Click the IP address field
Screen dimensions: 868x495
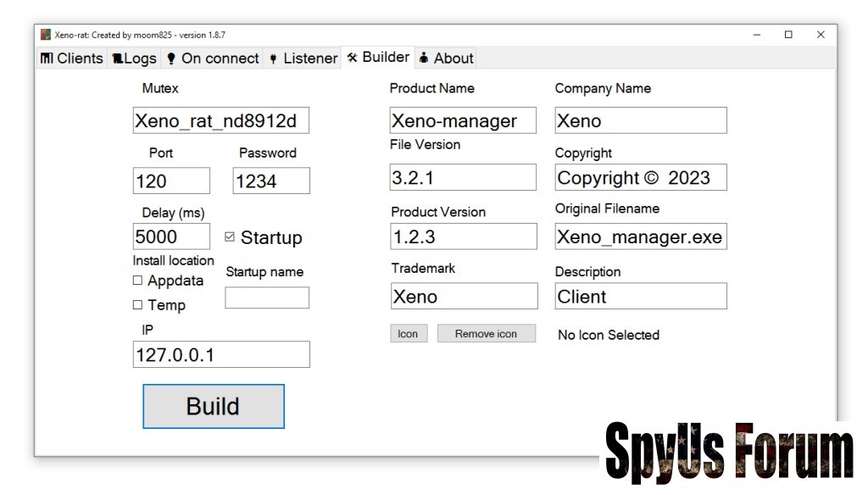tap(221, 354)
